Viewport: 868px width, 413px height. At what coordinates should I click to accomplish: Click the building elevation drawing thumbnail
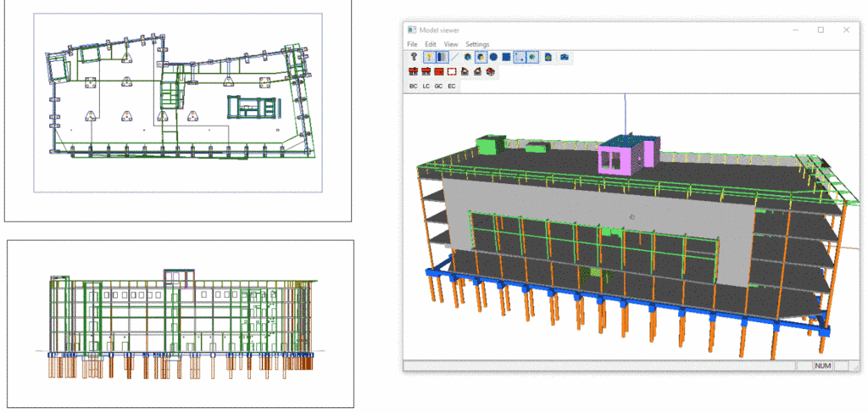pyautogui.click(x=181, y=324)
